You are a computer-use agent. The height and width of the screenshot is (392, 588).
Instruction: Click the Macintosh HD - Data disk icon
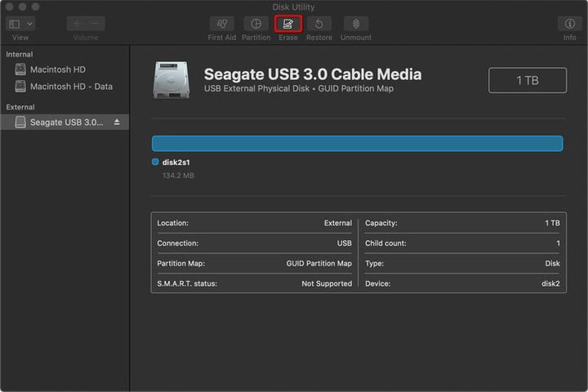[x=20, y=87]
